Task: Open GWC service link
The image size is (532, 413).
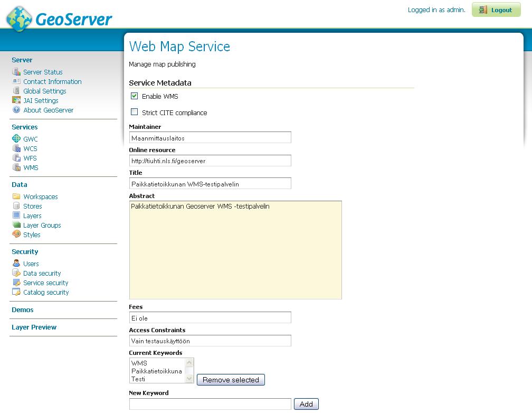Action: pos(30,139)
